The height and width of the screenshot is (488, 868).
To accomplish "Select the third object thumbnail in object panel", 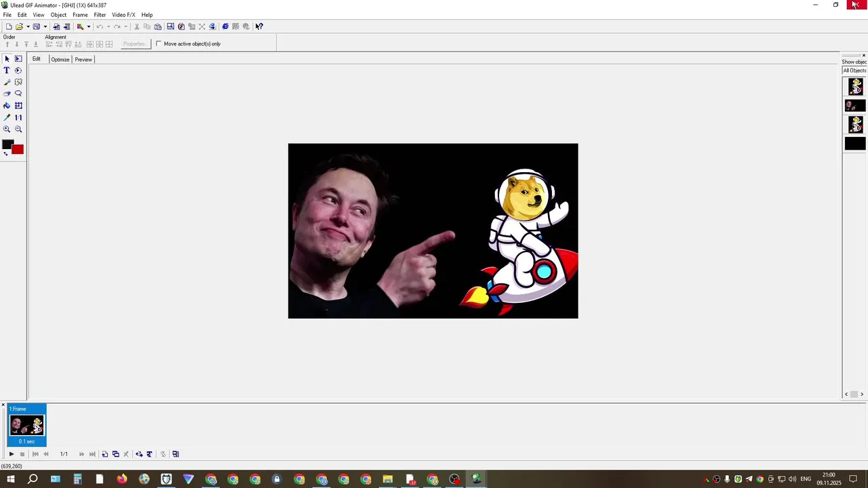I will [855, 124].
